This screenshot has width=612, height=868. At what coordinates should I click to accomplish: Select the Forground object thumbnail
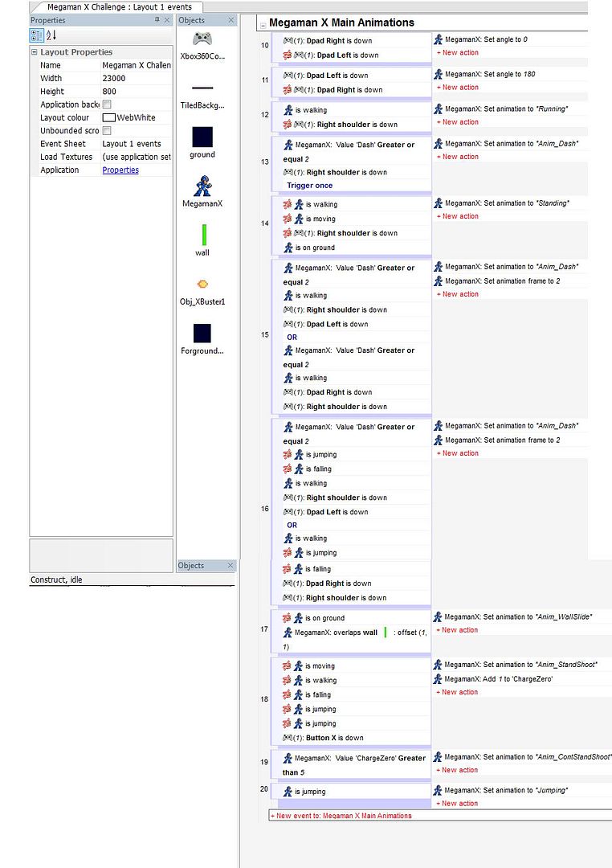pos(202,334)
